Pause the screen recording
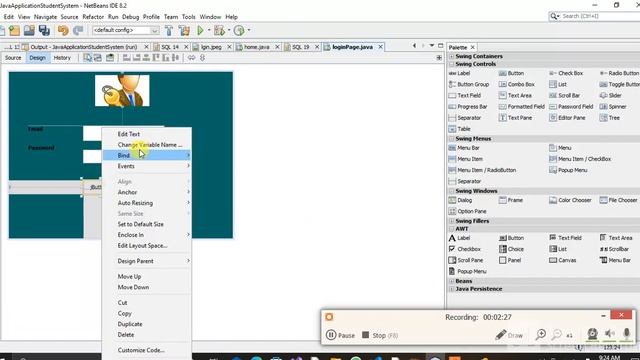Viewport: 640px width, 360px height. coord(340,335)
